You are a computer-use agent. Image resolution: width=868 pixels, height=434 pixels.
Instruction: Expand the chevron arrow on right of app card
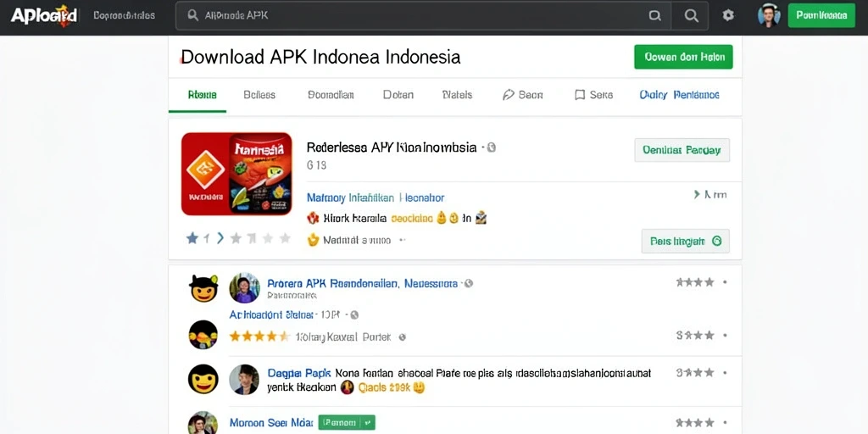[697, 194]
